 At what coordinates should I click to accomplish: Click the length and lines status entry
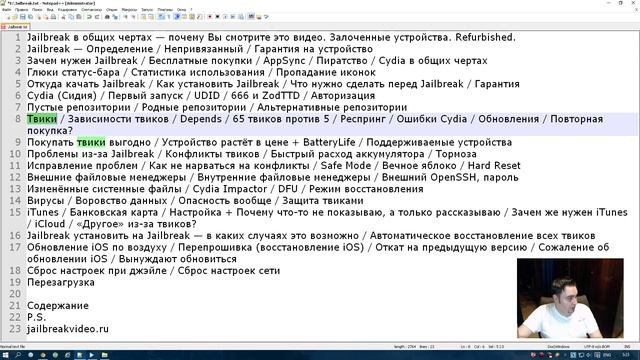tap(414, 347)
